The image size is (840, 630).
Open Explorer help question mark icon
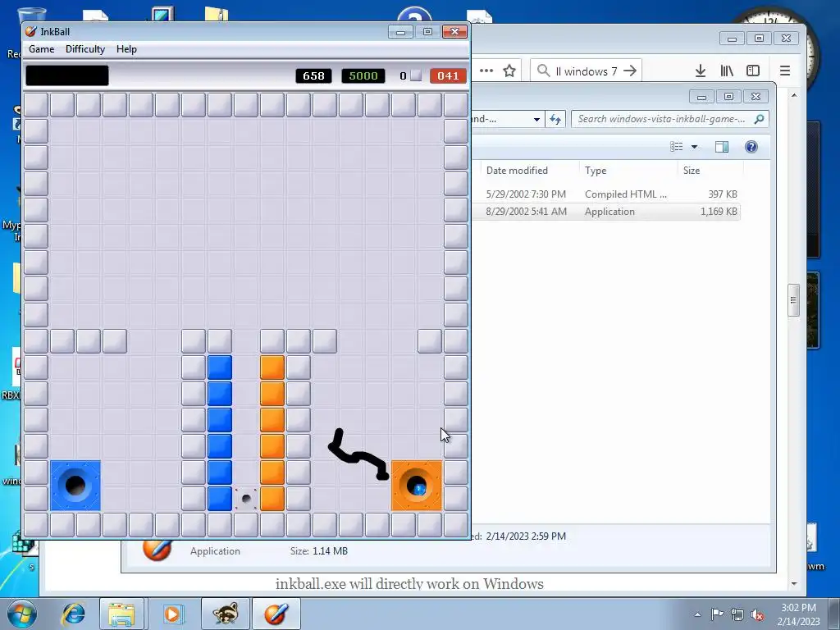(751, 147)
